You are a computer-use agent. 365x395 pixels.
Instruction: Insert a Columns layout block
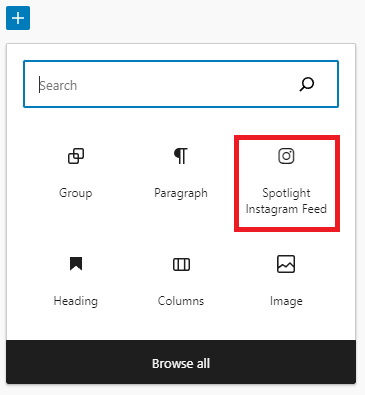[x=181, y=281]
